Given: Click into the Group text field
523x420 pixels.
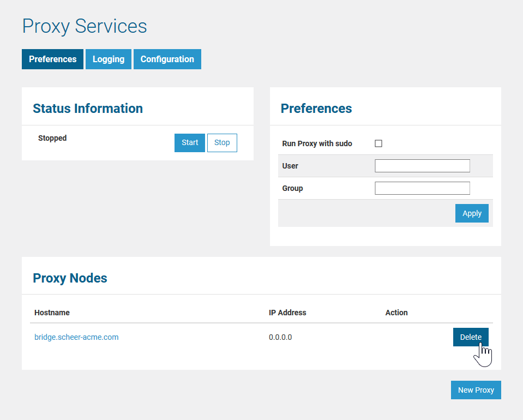Looking at the screenshot, I should [422, 188].
